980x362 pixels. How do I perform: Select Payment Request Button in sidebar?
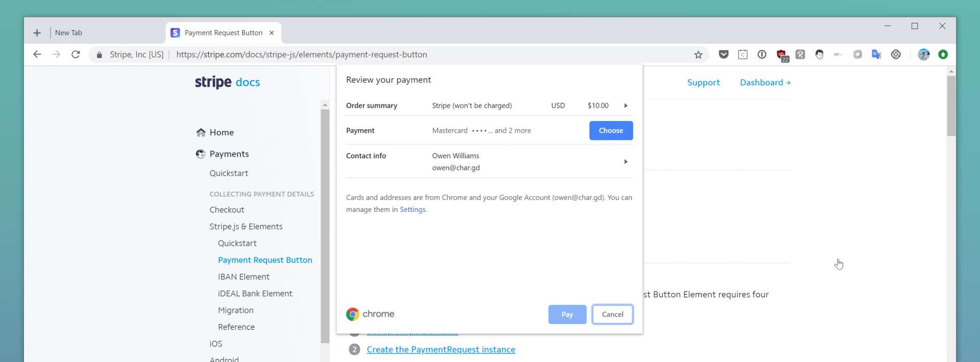265,260
